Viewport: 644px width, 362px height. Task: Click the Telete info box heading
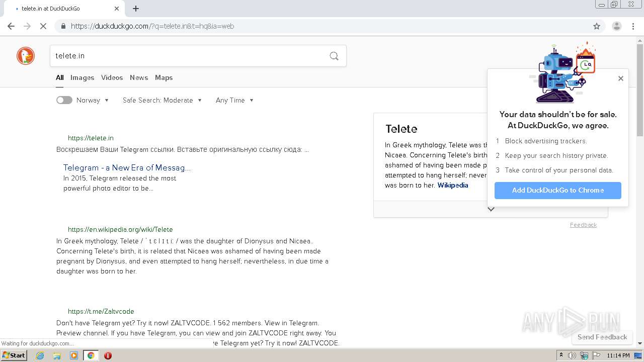(x=401, y=129)
